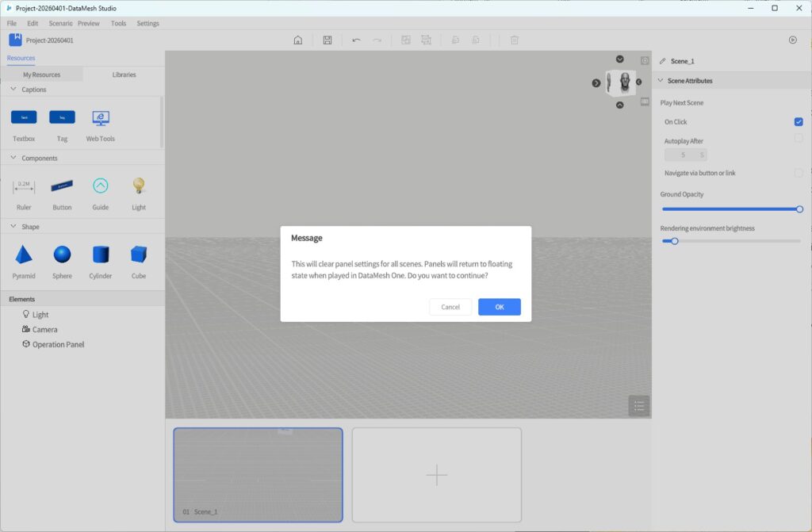Uncheck the On Click checkbox
Screen dimensions: 812x532
pos(799,122)
